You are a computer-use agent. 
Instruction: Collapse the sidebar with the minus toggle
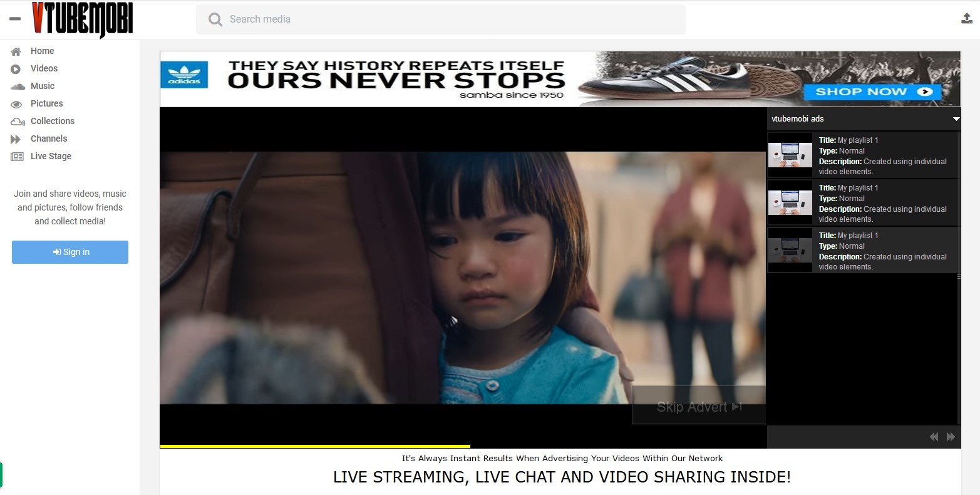click(x=15, y=19)
